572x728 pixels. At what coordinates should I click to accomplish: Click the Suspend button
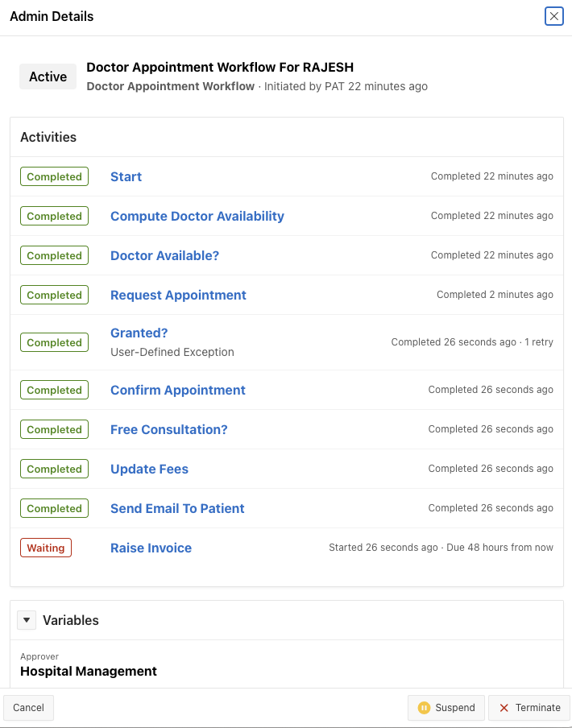(x=446, y=708)
